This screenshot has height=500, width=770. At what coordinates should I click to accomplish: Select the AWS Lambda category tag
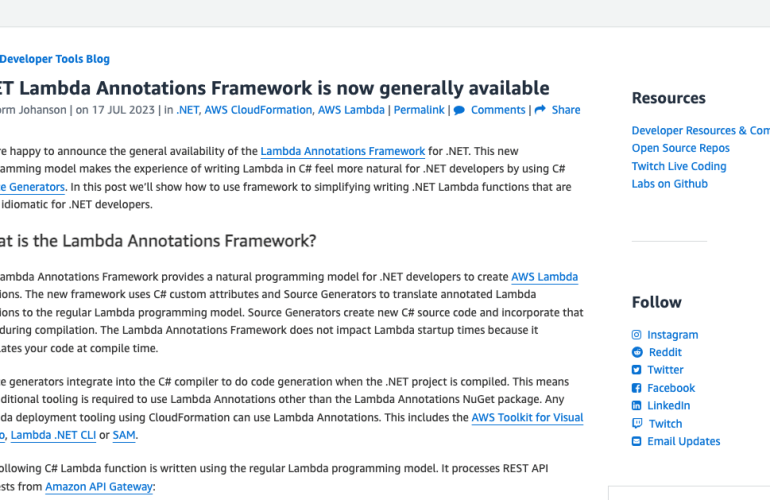353,110
